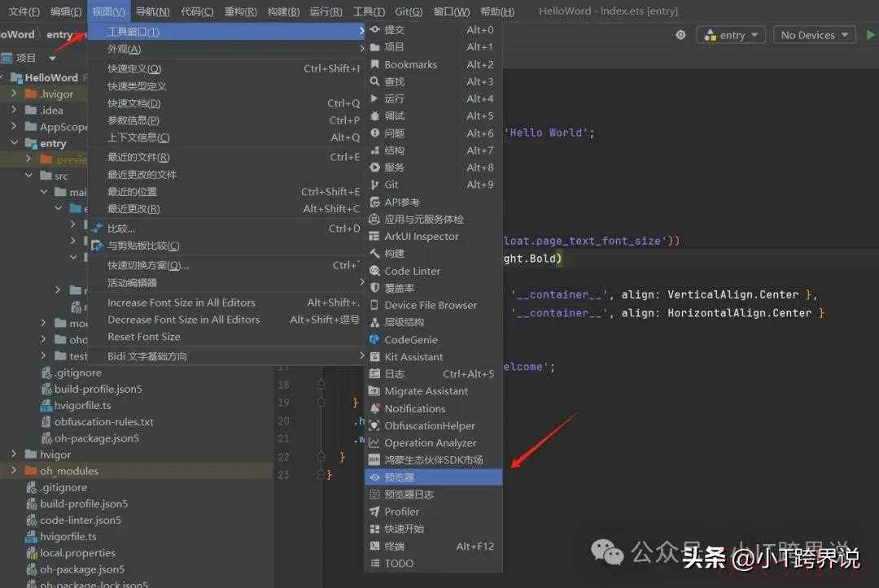Select 预览器日志 in the submenu
879x588 pixels.
[x=433, y=494]
